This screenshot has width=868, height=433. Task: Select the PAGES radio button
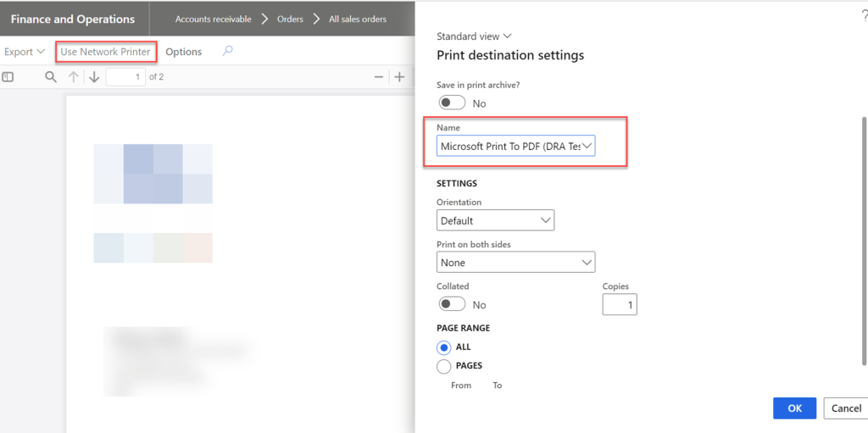tap(444, 366)
